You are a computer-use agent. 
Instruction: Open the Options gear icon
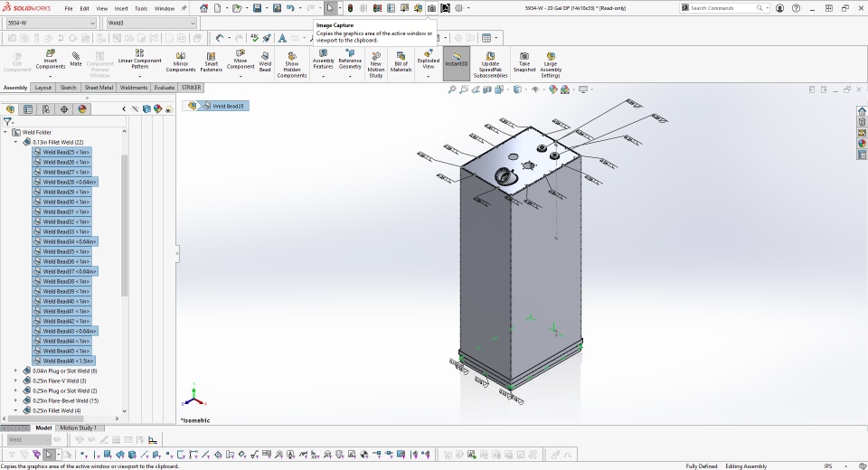(459, 8)
